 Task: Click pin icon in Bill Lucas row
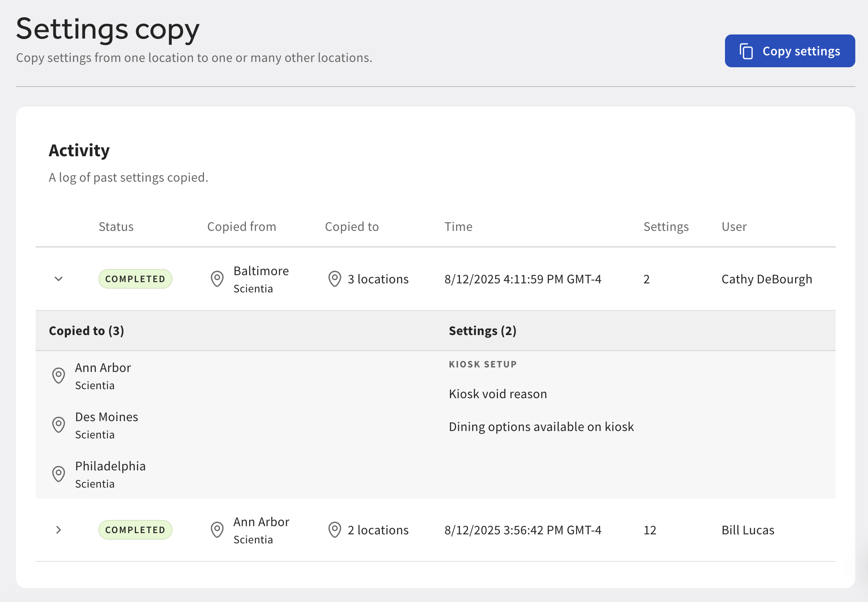217,530
